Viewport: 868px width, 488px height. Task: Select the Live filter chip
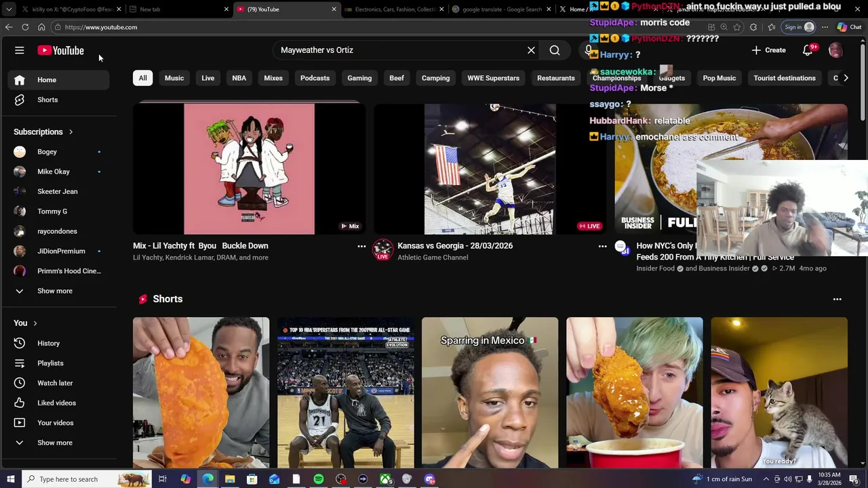tap(208, 78)
